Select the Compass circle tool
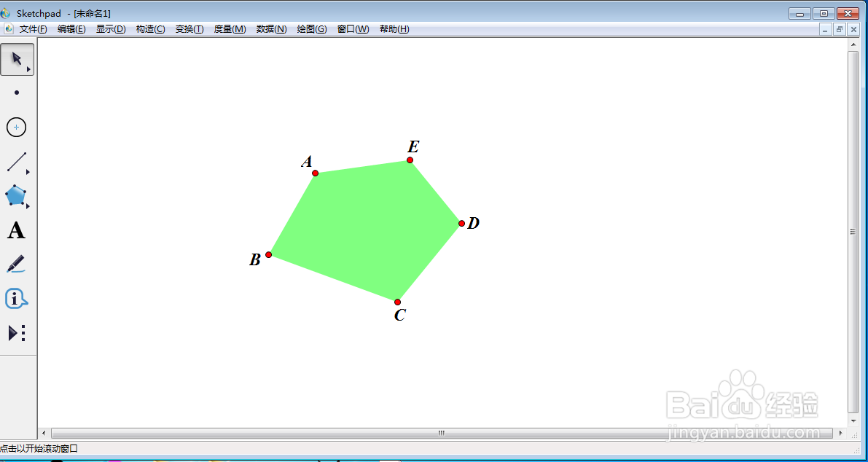Image resolution: width=868 pixels, height=462 pixels. [17, 128]
